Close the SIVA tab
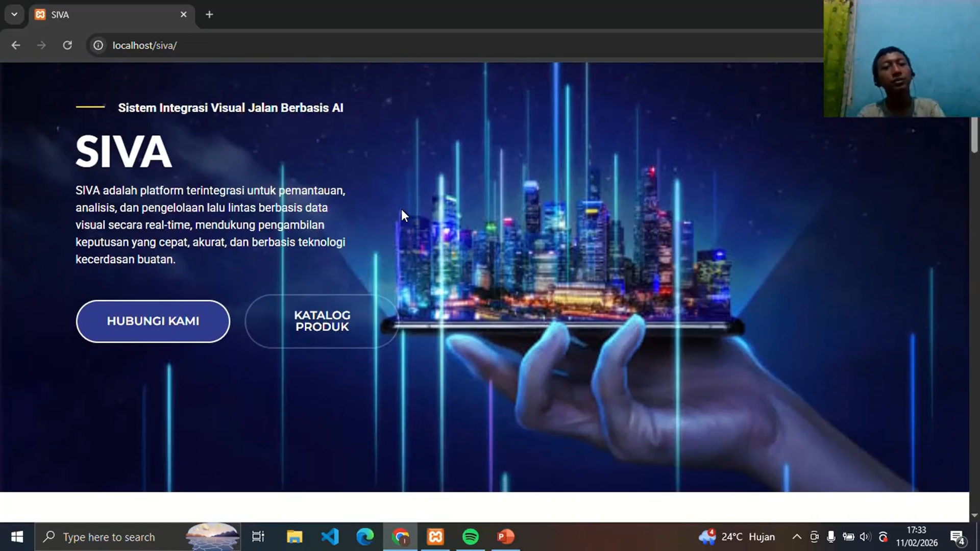Screen dimensions: 980x551 tap(184, 15)
